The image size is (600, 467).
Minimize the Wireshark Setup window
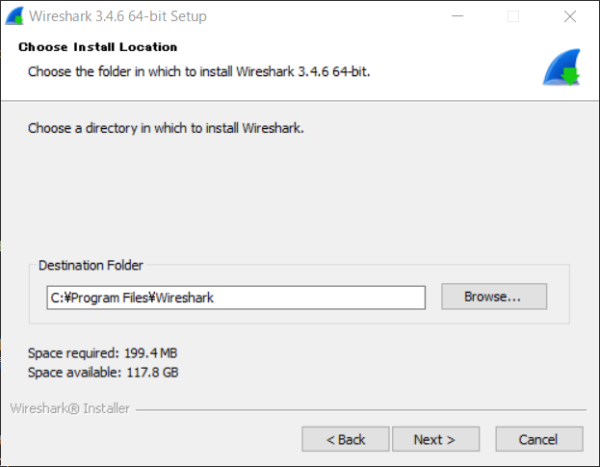(x=457, y=16)
